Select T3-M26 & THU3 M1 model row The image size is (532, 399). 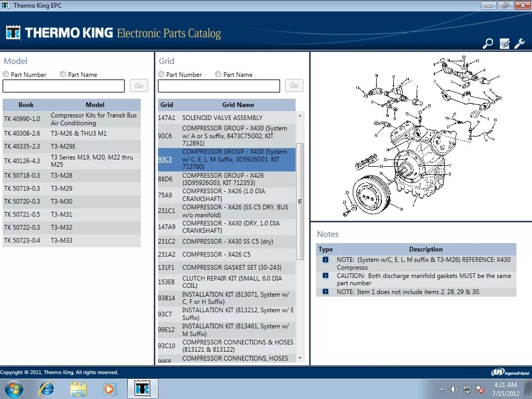[72, 134]
